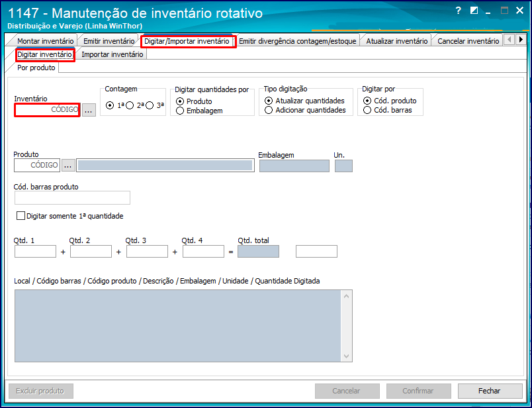The width and height of the screenshot is (532, 408).
Task: Select 3ª contagem radio button
Action: pos(150,106)
